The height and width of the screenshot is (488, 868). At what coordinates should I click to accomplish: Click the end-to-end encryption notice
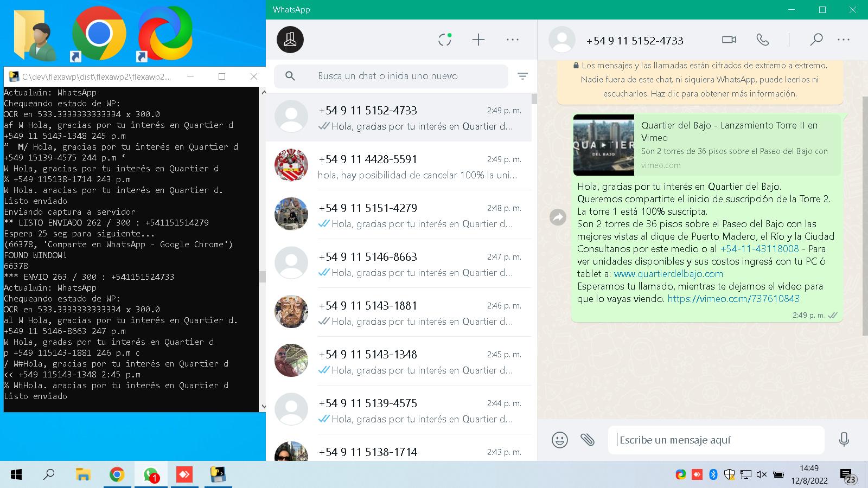(x=700, y=80)
